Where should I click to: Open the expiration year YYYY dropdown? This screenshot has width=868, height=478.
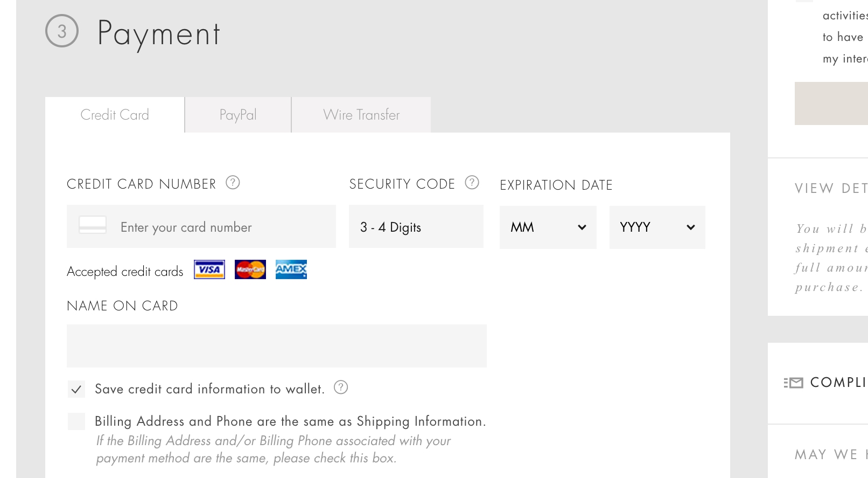(x=657, y=227)
